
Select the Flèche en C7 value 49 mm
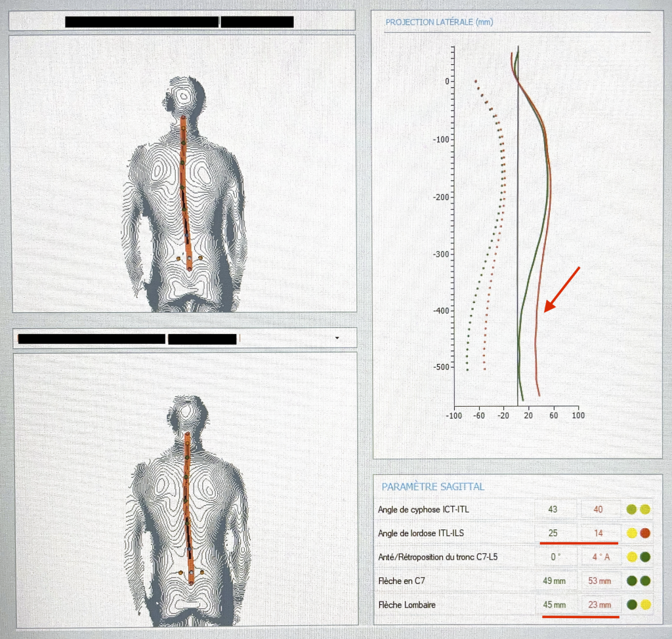click(553, 581)
